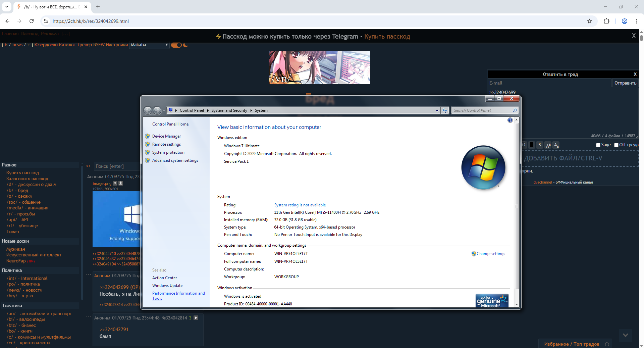Click the subscript formatting button
644x348 pixels.
coord(556,145)
